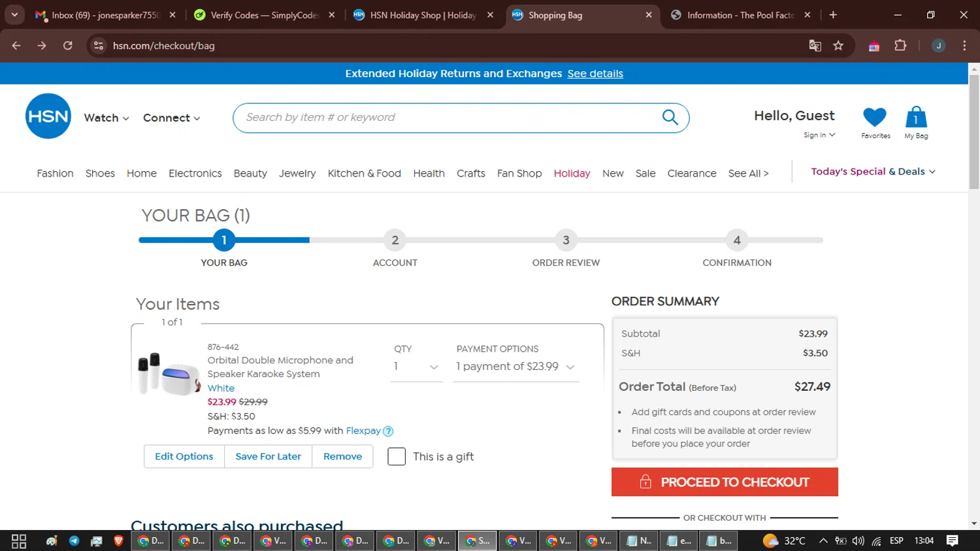Open Chrome profile avatar J
The width and height of the screenshot is (980, 551).
pos(938,46)
